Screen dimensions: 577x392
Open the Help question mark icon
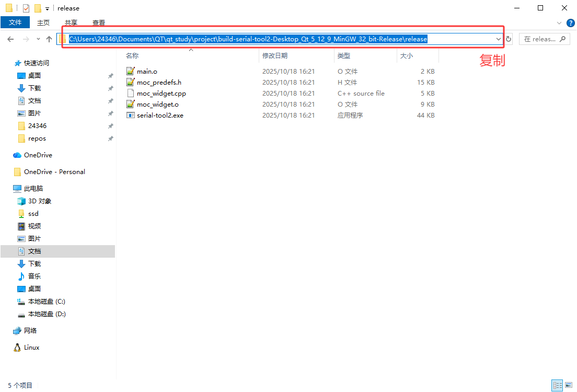coord(570,23)
